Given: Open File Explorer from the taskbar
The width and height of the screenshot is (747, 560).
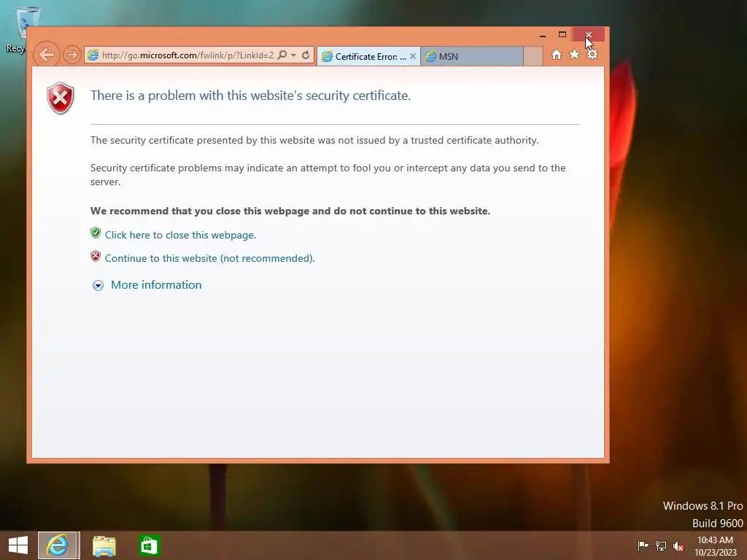Looking at the screenshot, I should [104, 545].
